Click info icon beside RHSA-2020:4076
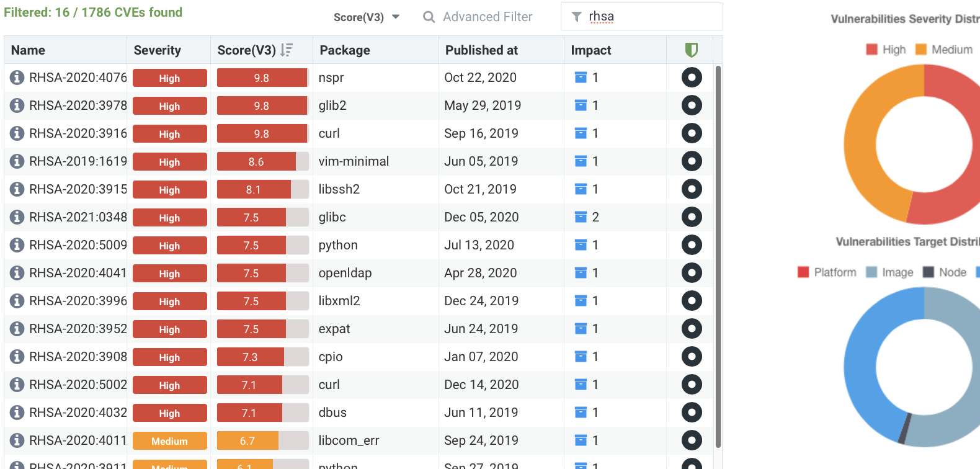This screenshot has width=980, height=469. (17, 78)
